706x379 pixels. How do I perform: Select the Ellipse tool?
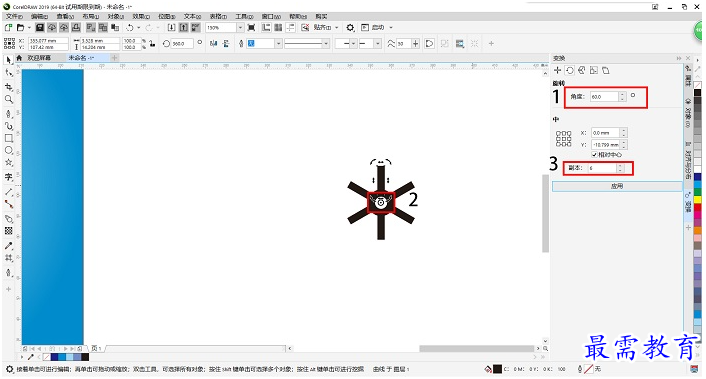[9, 150]
